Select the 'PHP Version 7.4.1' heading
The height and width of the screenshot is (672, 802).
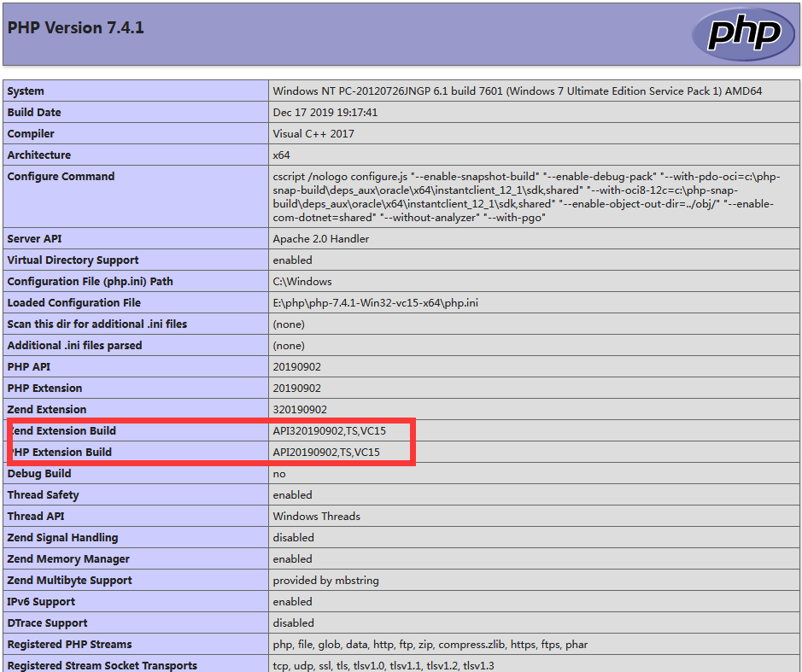(76, 27)
